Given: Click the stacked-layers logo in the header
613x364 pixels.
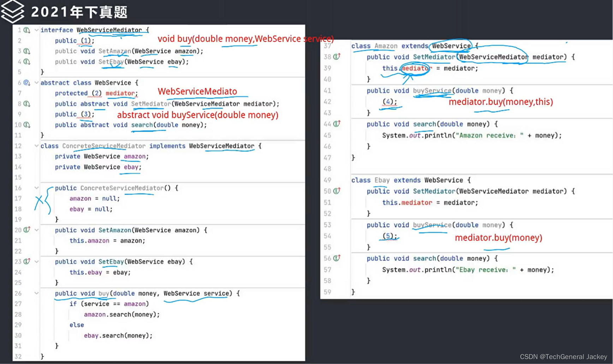Looking at the screenshot, I should [12, 12].
